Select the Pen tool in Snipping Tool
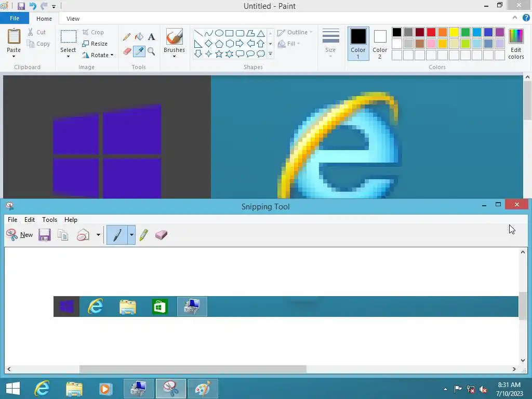 pyautogui.click(x=117, y=235)
